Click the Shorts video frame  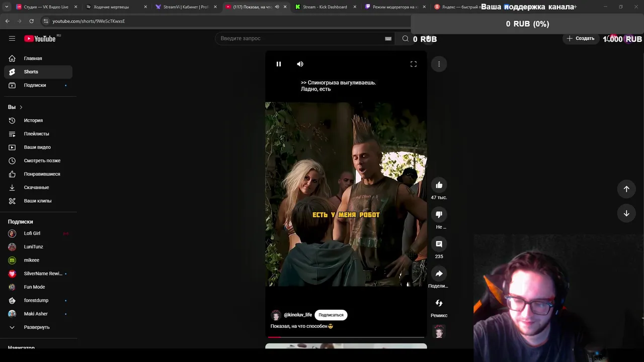346,194
